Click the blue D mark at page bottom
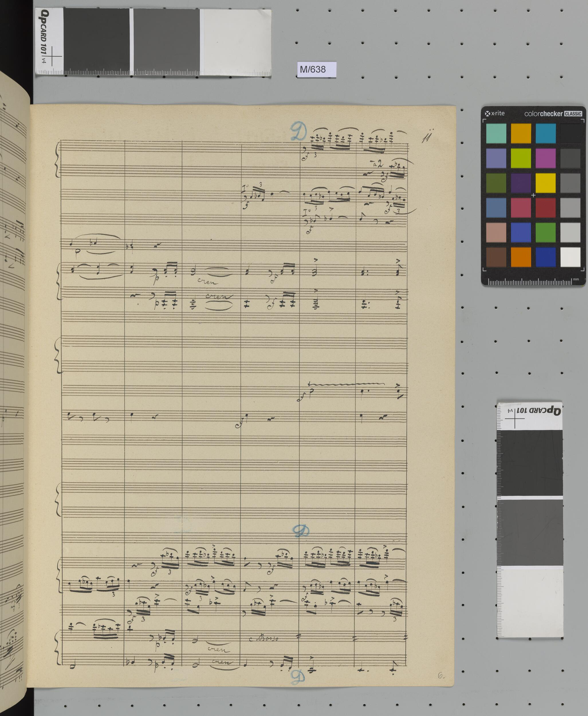 tap(298, 677)
